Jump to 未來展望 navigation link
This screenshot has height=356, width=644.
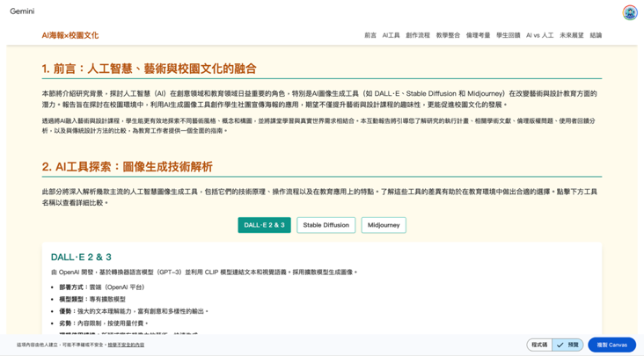(x=572, y=36)
